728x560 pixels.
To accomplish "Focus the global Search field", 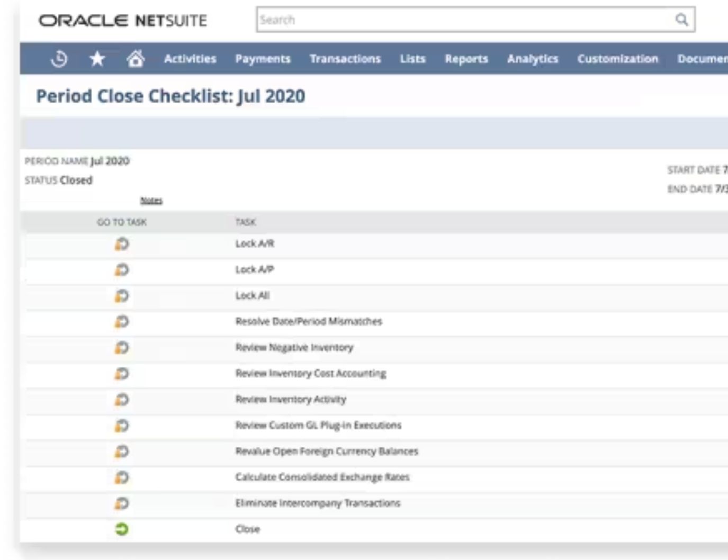I will pos(461,20).
